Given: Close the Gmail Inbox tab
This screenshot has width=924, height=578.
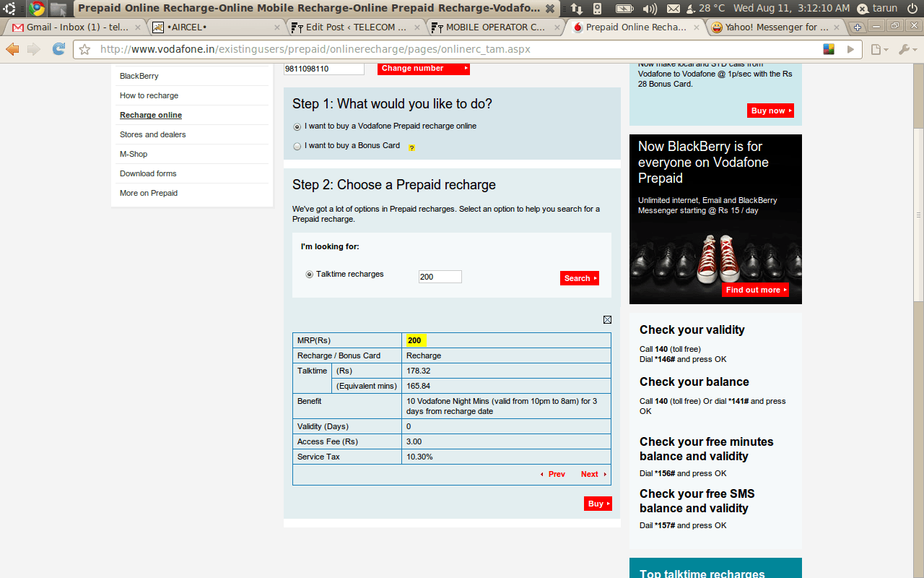Looking at the screenshot, I should tap(138, 27).
